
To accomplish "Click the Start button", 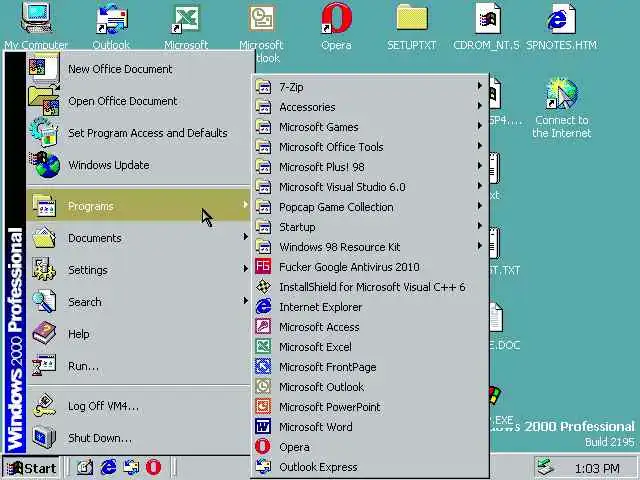I will tap(31, 468).
